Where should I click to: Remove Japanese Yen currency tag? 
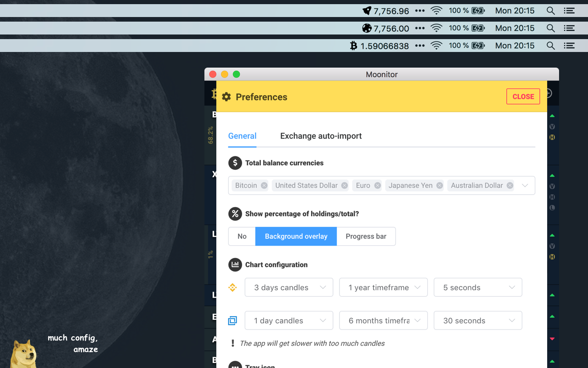(440, 185)
